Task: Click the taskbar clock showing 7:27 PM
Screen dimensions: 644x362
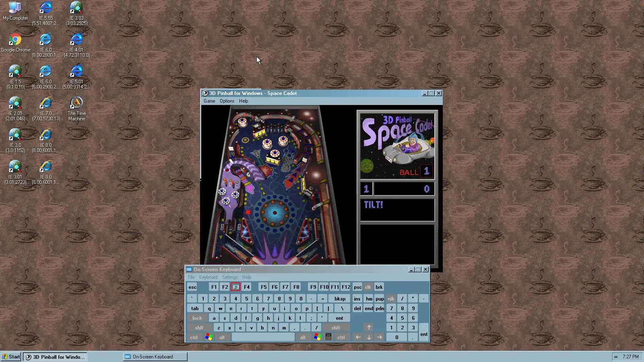Action: pos(630,357)
